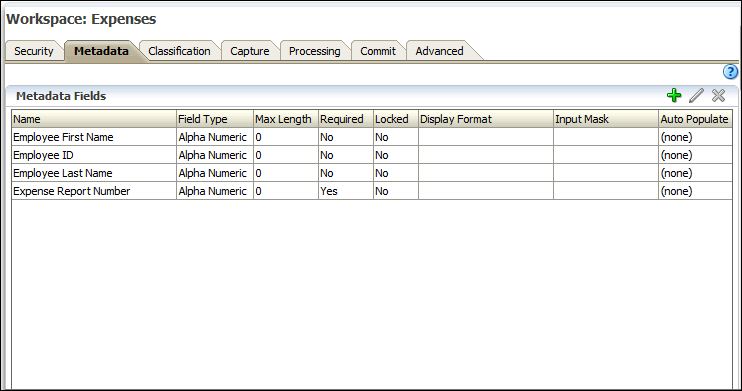Click Max Length 0 for Employee ID
Screen dimensions: 742x391
pyautogui.click(x=258, y=155)
